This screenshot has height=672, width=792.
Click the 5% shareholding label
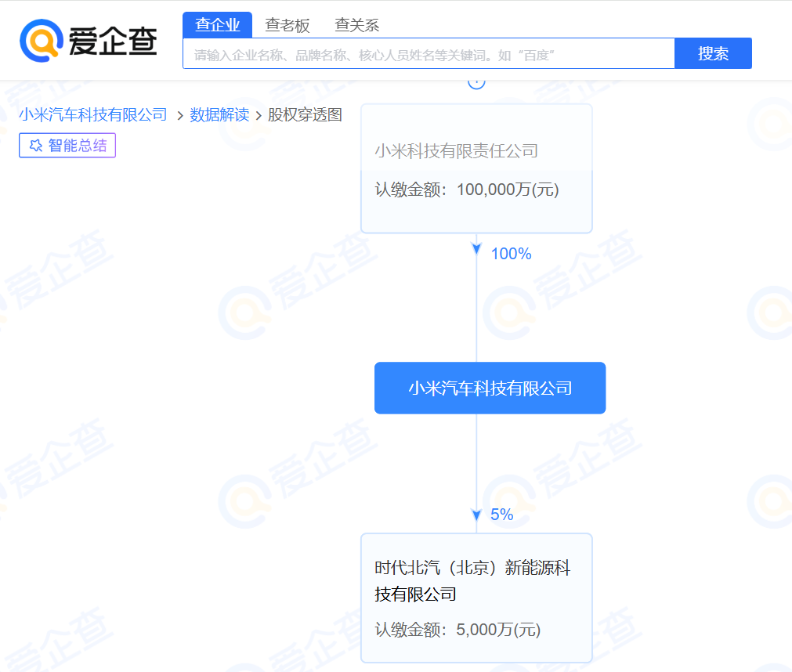(501, 515)
